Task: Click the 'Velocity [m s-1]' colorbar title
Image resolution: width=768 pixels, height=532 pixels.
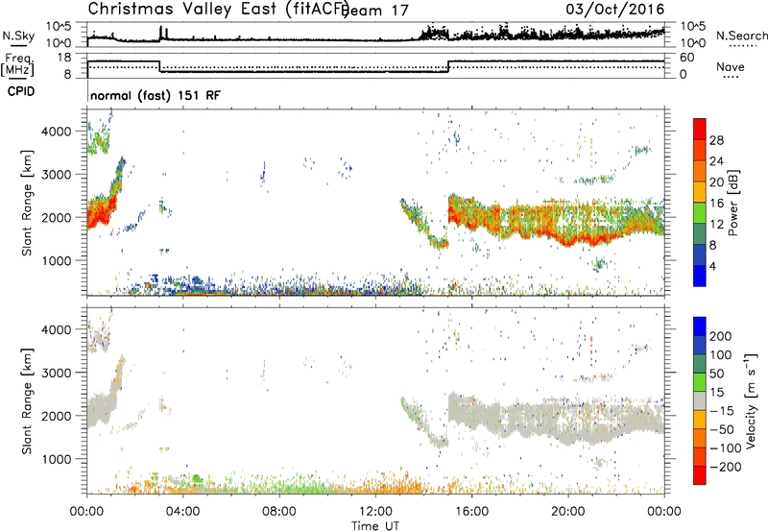Action: 751,400
